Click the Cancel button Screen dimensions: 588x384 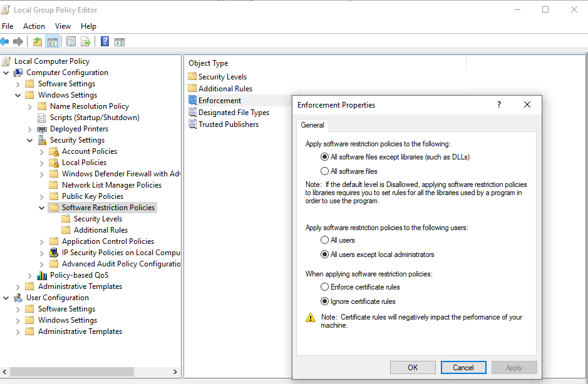(463, 368)
